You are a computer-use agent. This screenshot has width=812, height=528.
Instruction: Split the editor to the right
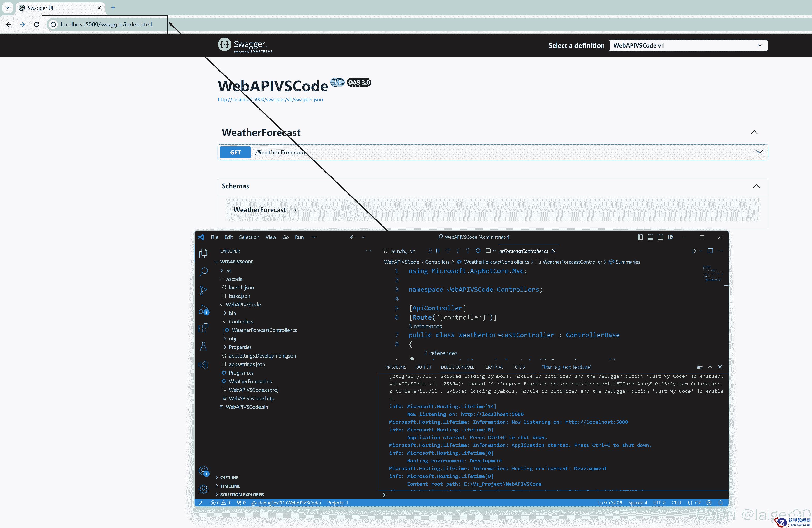point(710,251)
